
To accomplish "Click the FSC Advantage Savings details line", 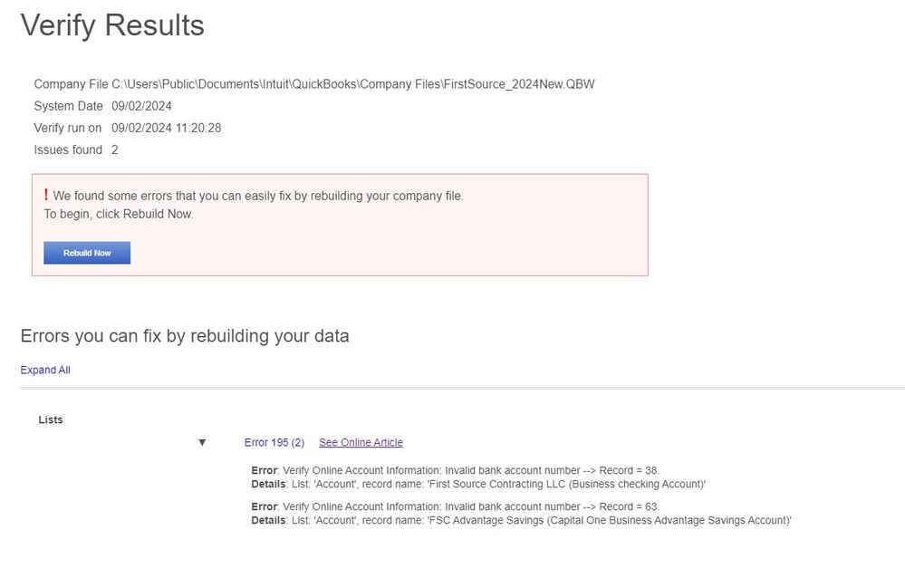I will (521, 520).
